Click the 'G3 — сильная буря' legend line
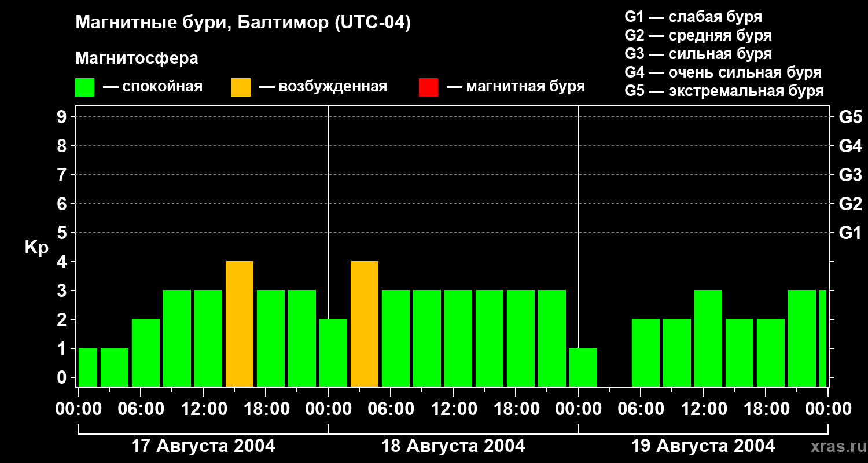This screenshot has width=868, height=463. tap(698, 54)
